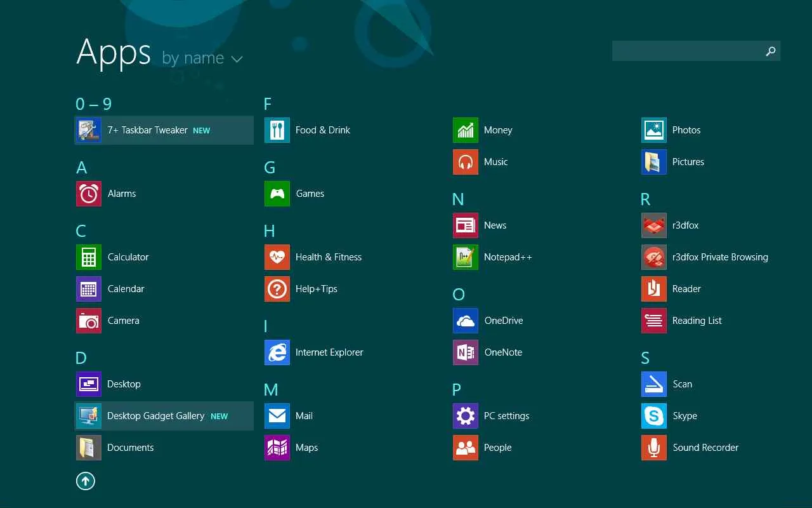This screenshot has width=812, height=508.
Task: Open Desktop Gadget Gallery
Action: (x=164, y=416)
